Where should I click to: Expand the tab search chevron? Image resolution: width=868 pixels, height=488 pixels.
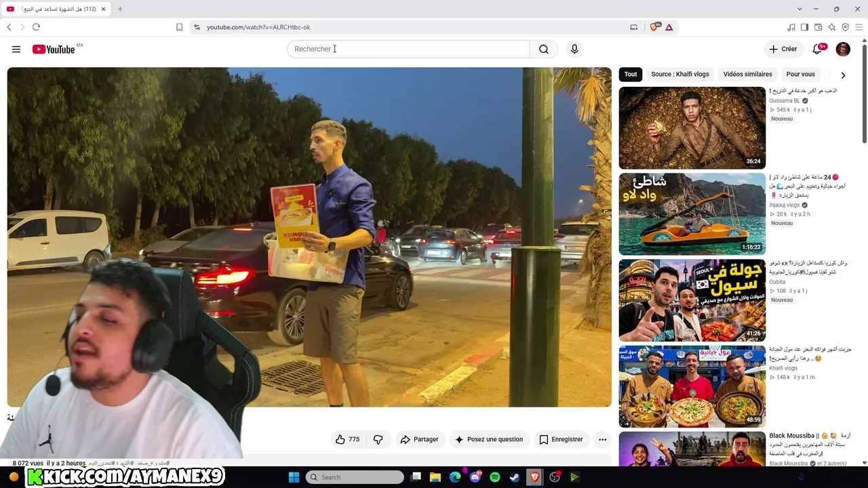pyautogui.click(x=800, y=9)
